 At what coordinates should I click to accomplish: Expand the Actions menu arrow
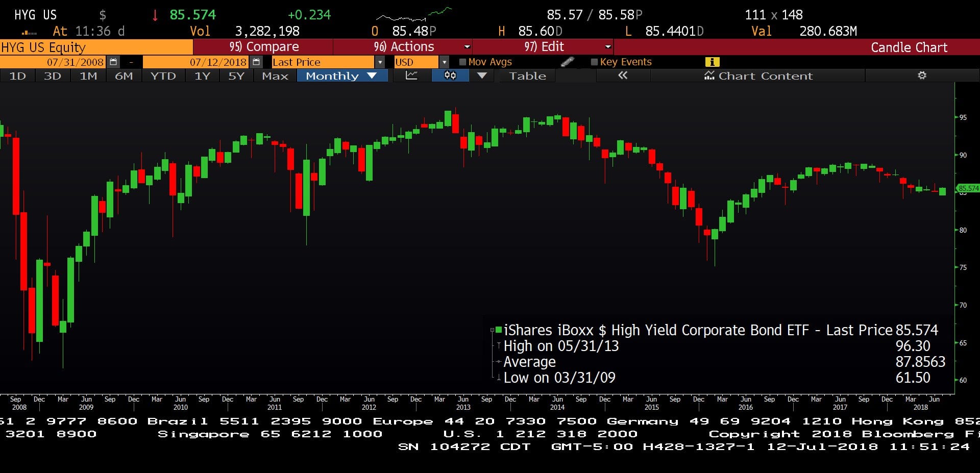[467, 47]
